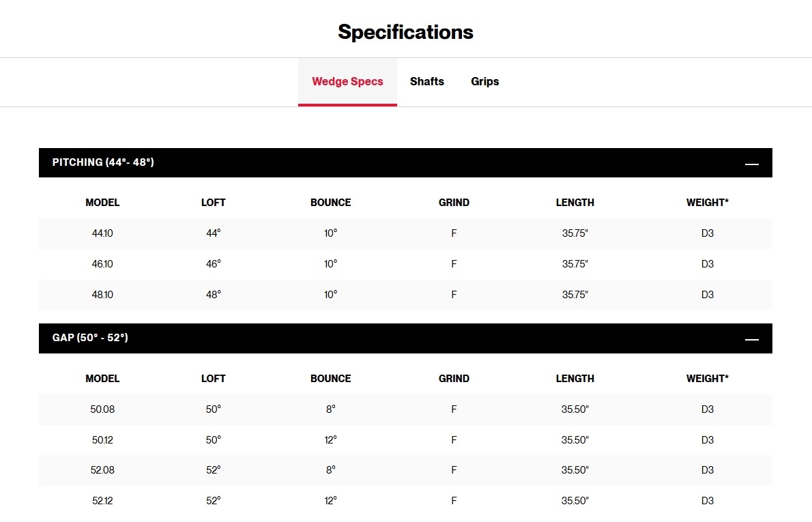Click model 46.10 row cell

(x=102, y=264)
